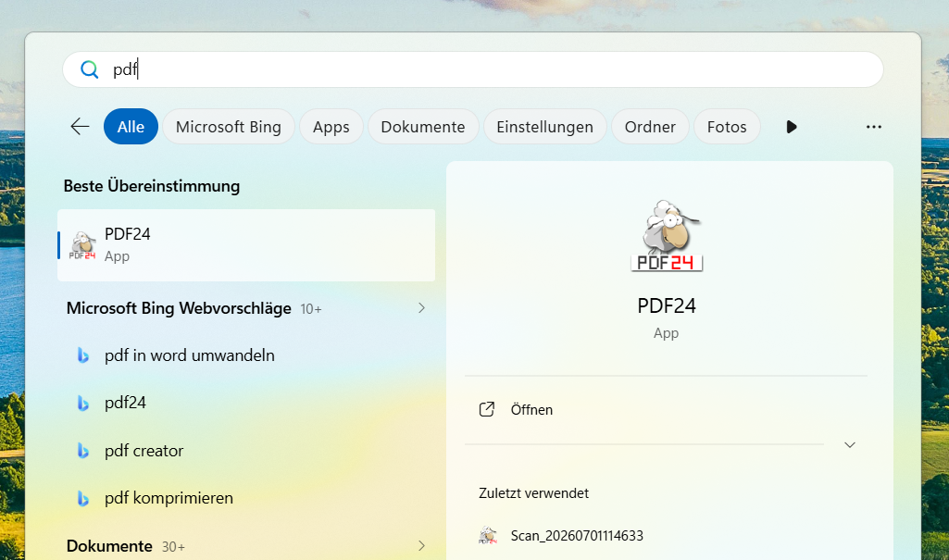Go back with the left arrow
This screenshot has width=949, height=560.
80,127
